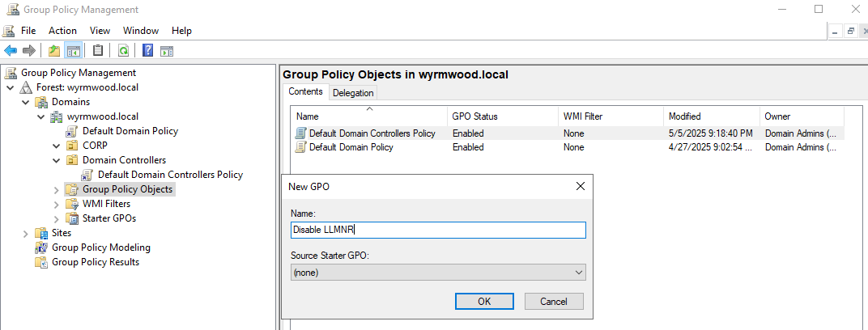Expand the Starter GPOs tree node

57,218
